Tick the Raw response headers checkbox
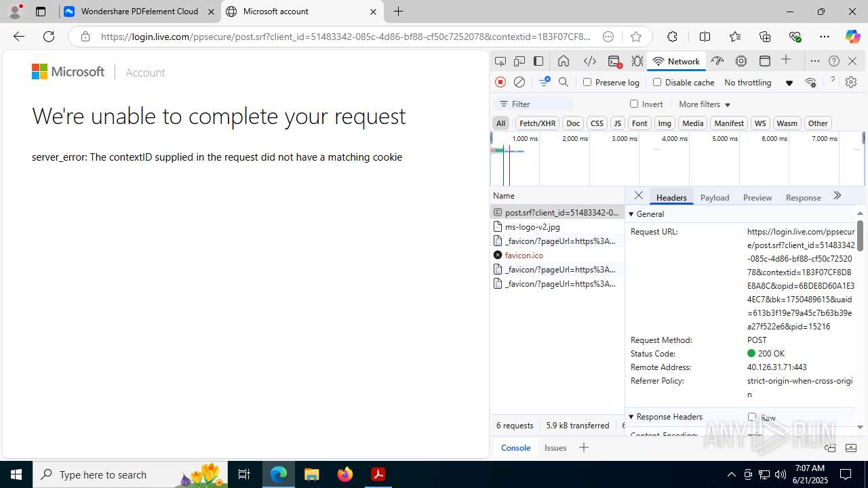This screenshot has height=488, width=868. pos(751,417)
